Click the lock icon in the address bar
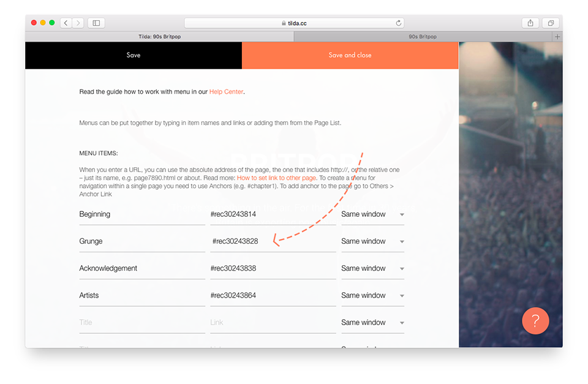Viewport: 588px width, 384px height. coord(284,23)
